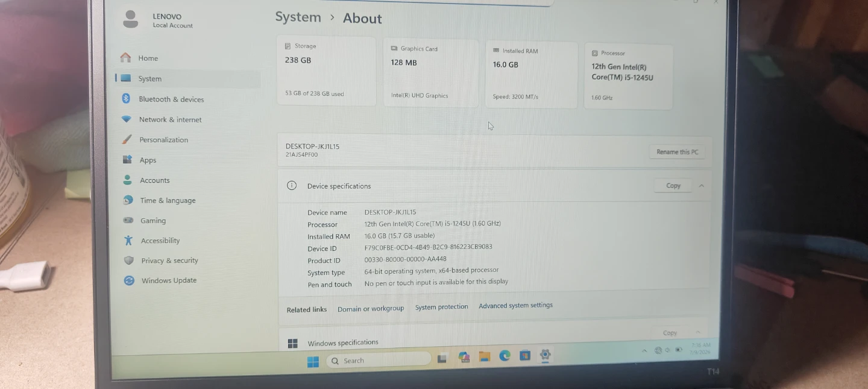This screenshot has height=389, width=868.
Task: Open Task View from taskbar
Action: pos(442,358)
